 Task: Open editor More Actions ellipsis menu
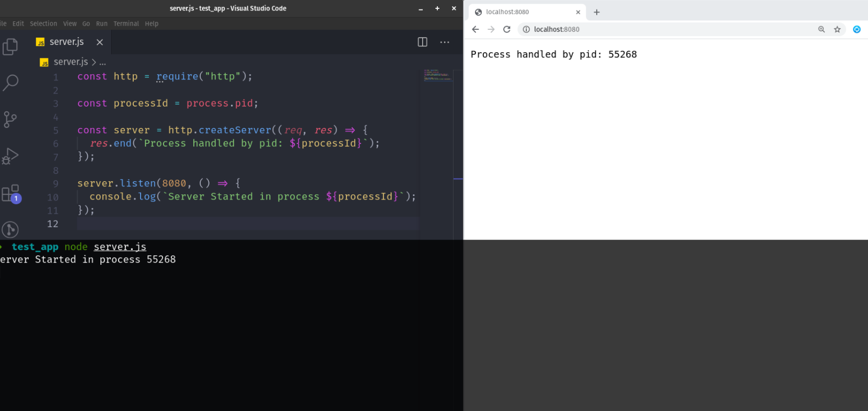click(x=445, y=42)
